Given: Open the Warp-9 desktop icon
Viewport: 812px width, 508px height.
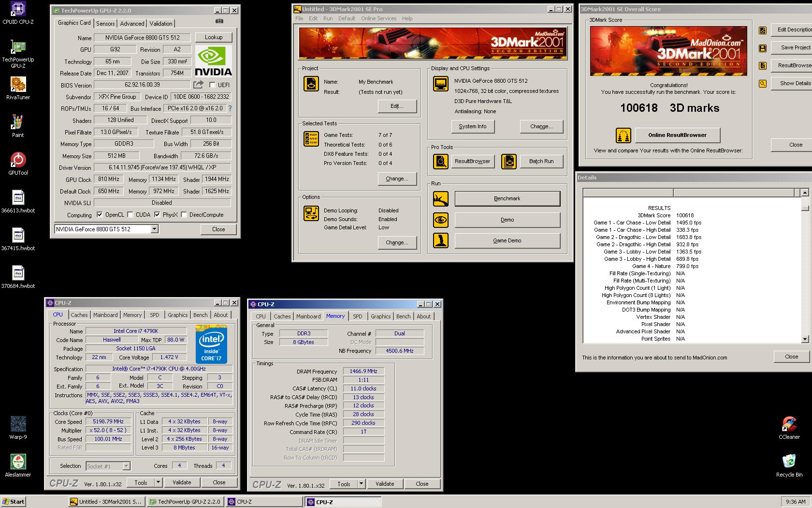Looking at the screenshot, I should click(18, 424).
